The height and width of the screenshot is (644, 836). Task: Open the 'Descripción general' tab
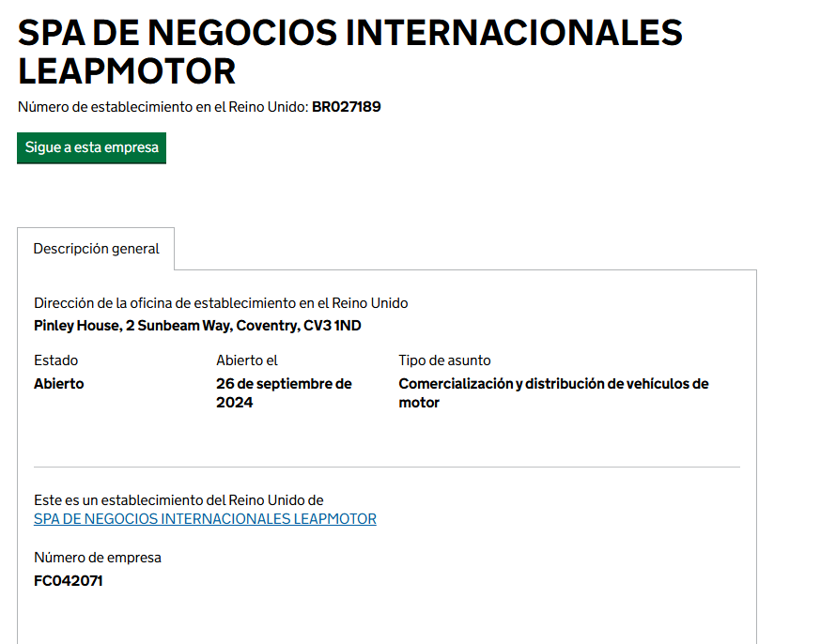click(x=96, y=249)
